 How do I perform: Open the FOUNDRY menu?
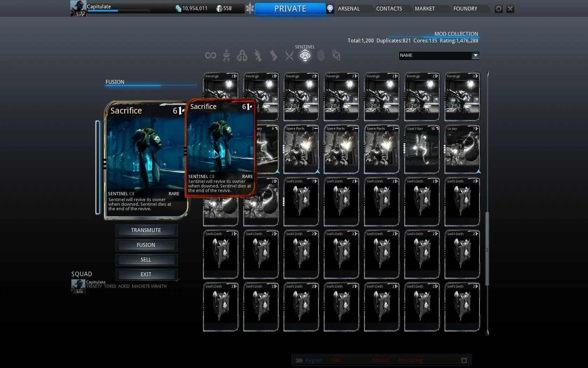coord(465,9)
